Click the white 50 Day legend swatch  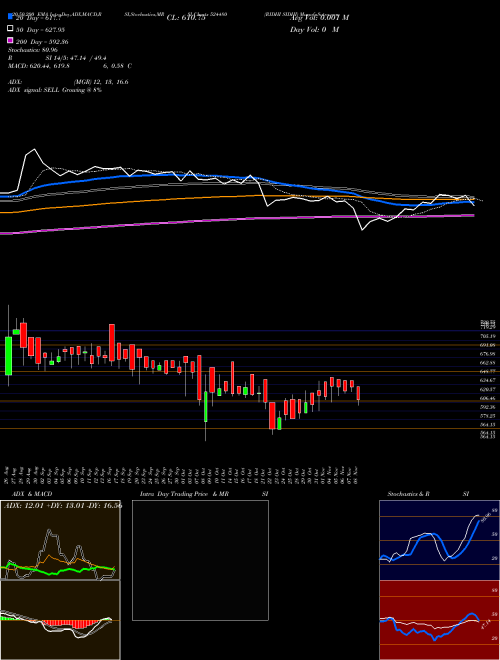(x=10, y=29)
